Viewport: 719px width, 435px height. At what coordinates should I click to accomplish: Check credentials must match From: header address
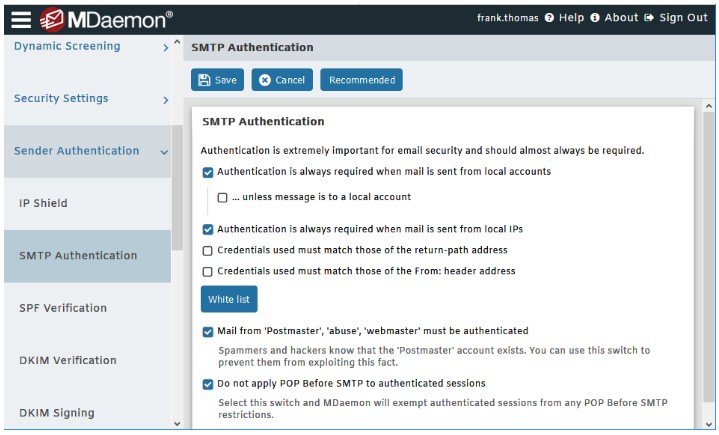(208, 272)
